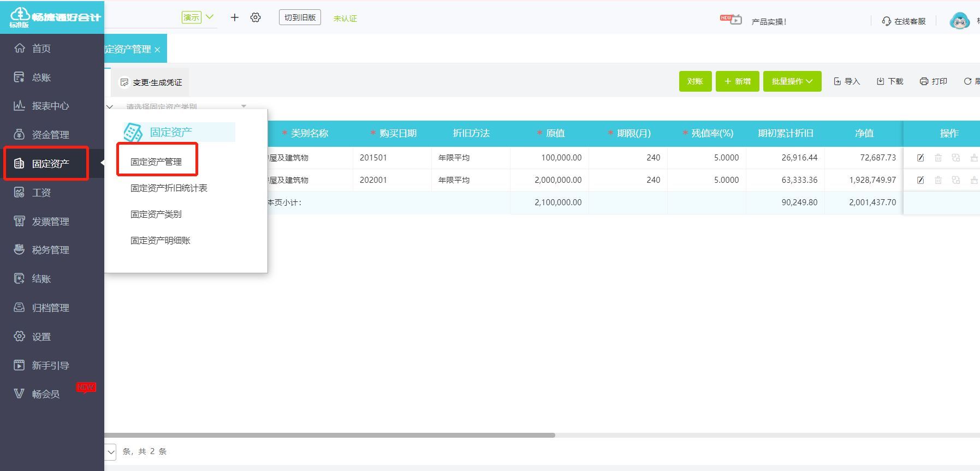Expand the 批量操作 dropdown
Viewport: 980px width, 471px height.
[792, 81]
